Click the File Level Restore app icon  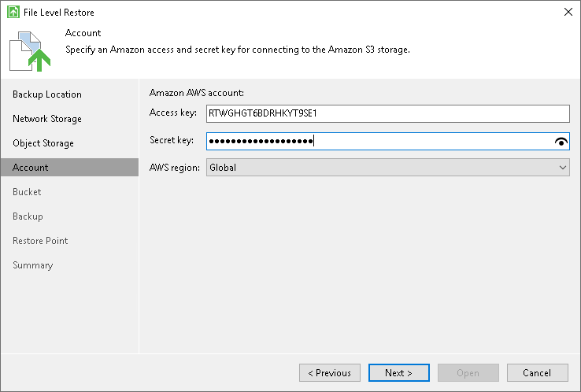coord(13,12)
